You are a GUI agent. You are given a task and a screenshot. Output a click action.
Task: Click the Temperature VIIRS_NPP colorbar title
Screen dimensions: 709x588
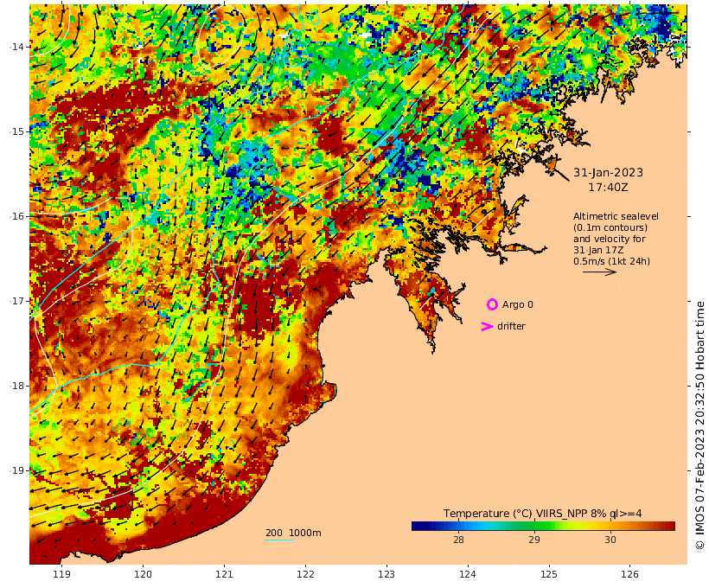coord(542,514)
